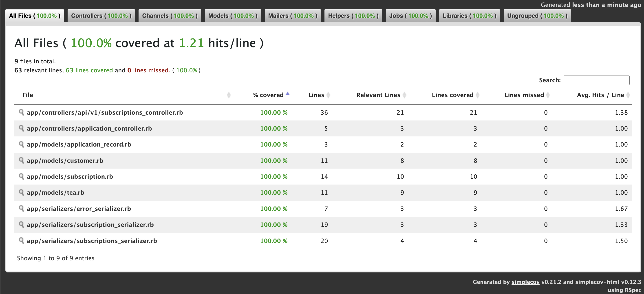Sort table by File column arrows
The image size is (644, 294).
click(229, 95)
